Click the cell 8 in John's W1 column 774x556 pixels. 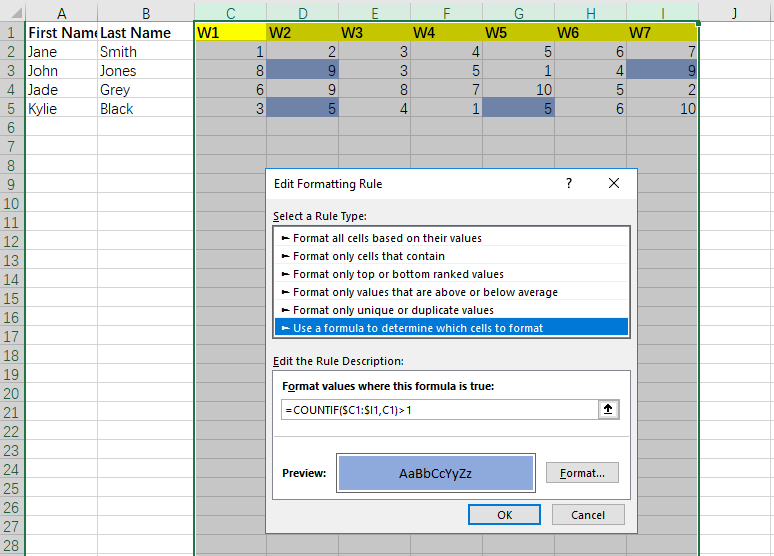click(231, 71)
